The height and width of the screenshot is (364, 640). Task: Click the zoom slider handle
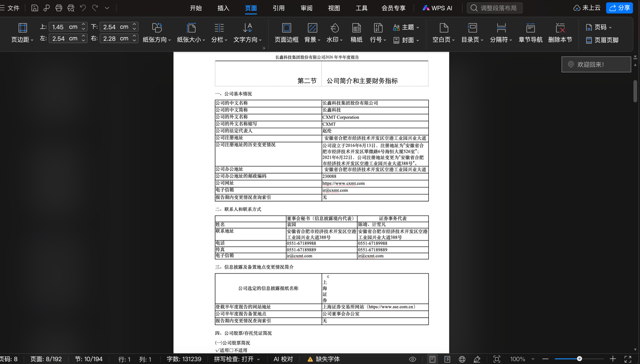[579, 359]
